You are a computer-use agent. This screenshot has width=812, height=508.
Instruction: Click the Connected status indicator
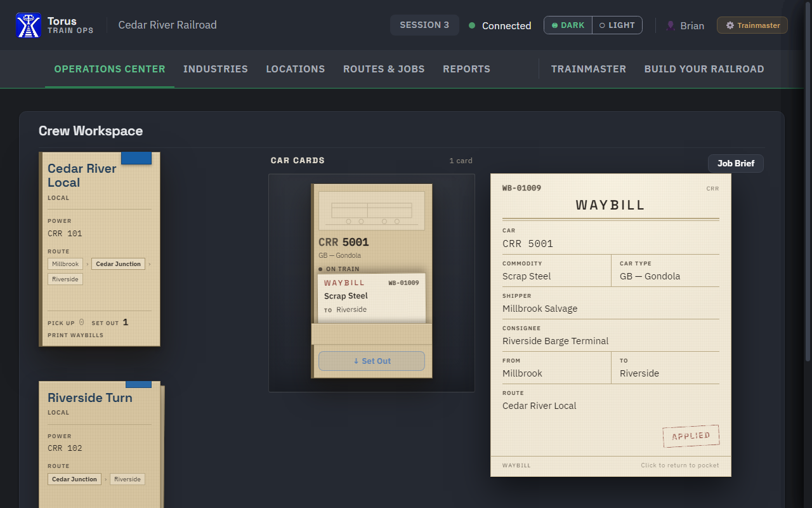click(x=500, y=25)
